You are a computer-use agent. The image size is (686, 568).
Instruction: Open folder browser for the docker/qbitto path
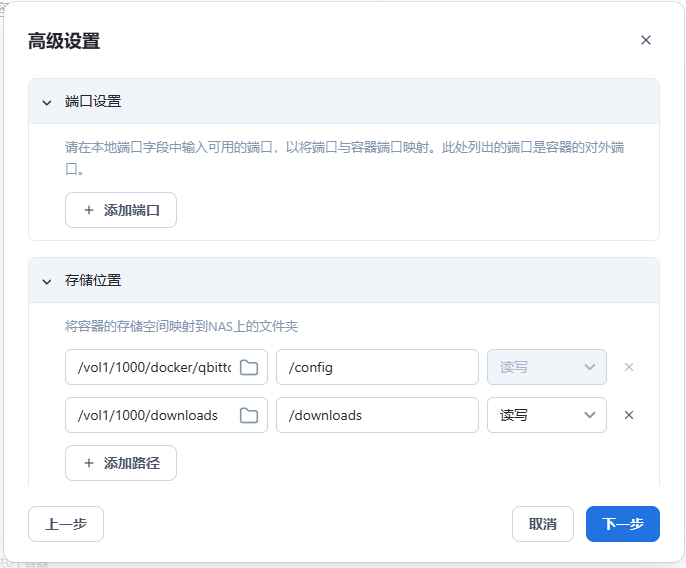point(249,367)
